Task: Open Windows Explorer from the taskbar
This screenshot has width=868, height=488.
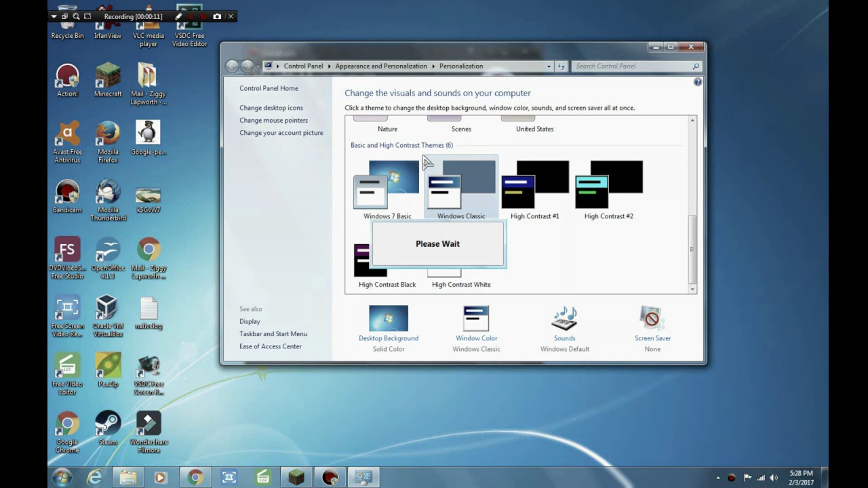Action: [x=127, y=478]
